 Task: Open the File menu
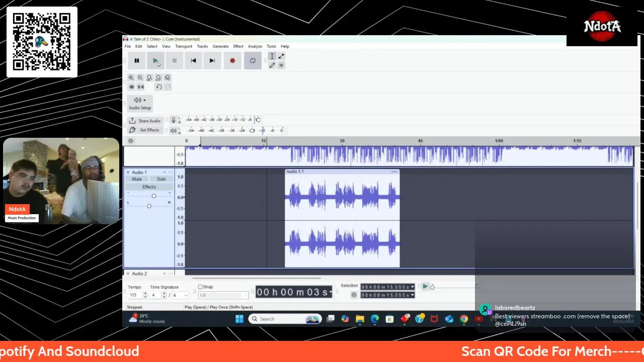coord(128,46)
